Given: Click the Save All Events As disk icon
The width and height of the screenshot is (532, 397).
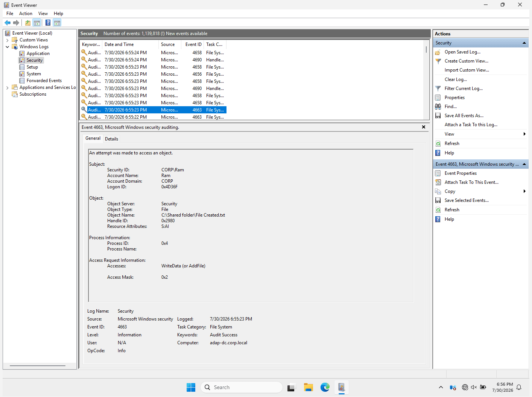Looking at the screenshot, I should [438, 116].
